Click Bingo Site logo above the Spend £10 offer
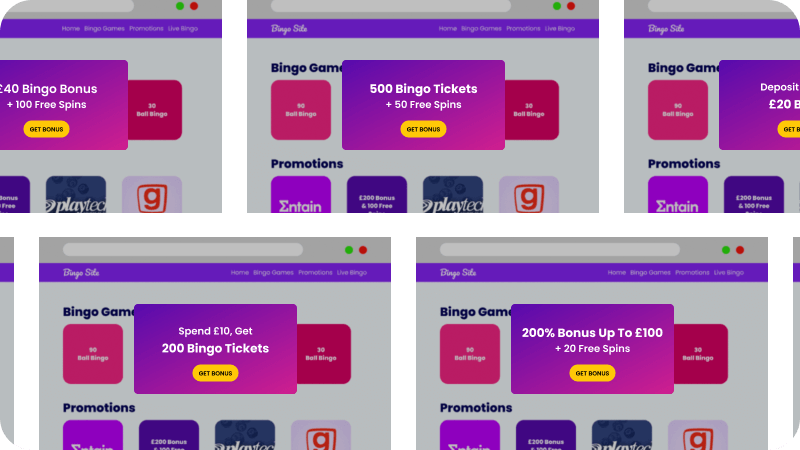The width and height of the screenshot is (800, 450). click(x=83, y=272)
